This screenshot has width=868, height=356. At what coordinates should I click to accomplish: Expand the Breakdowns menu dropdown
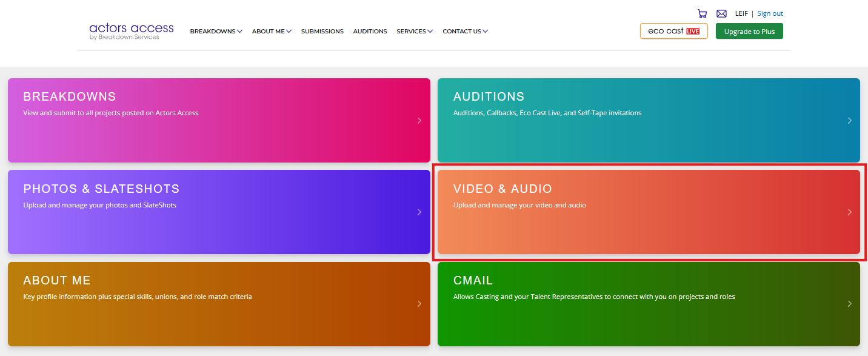216,32
